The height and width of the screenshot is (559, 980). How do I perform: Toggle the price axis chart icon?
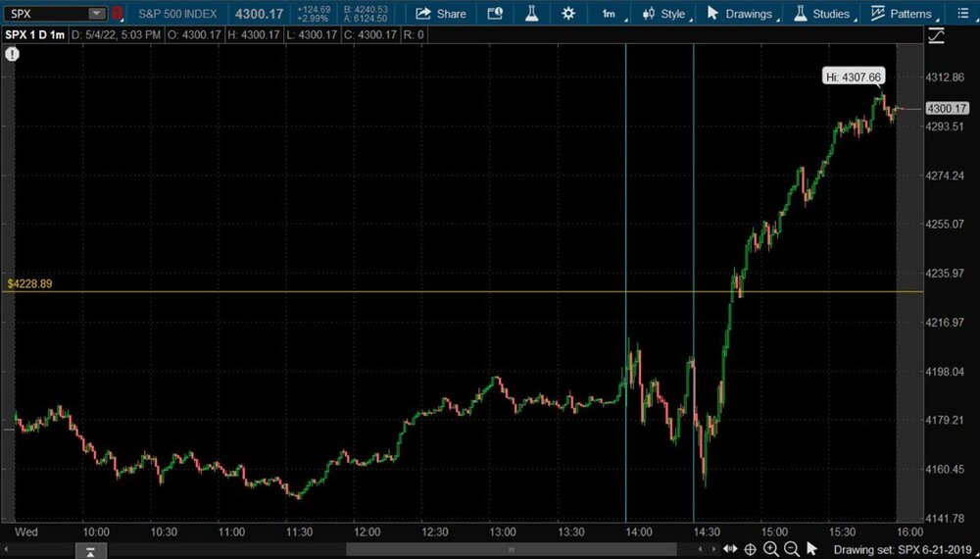[937, 36]
